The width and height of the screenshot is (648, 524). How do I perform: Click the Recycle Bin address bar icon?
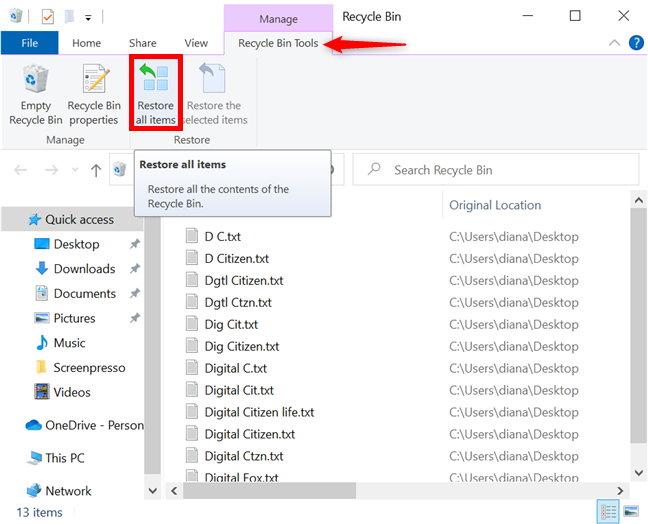[x=120, y=169]
